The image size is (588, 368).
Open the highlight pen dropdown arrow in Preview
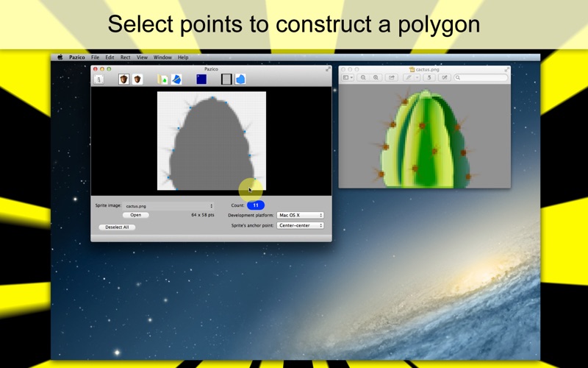pos(417,77)
